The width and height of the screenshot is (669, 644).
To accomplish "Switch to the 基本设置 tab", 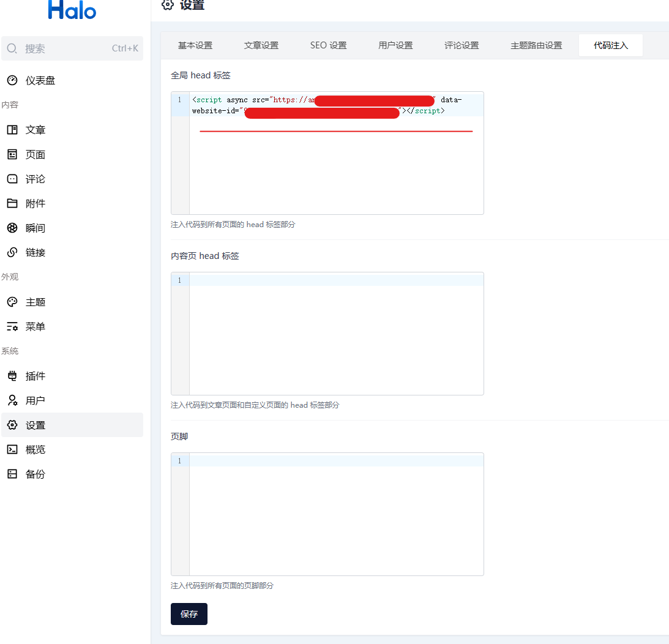I will (195, 45).
